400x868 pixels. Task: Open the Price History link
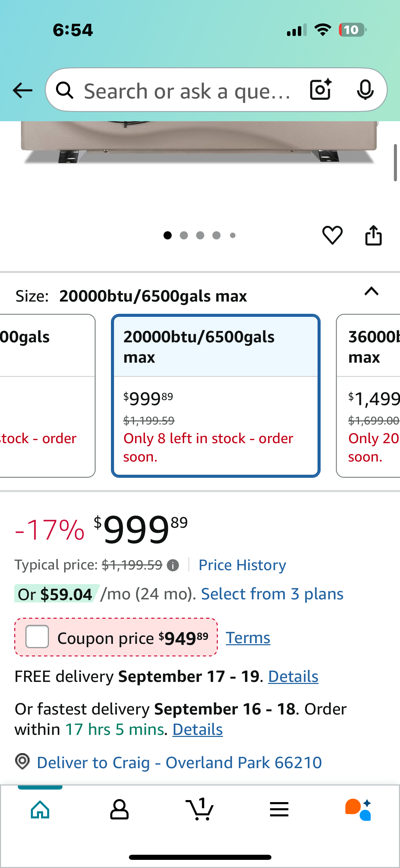(242, 565)
